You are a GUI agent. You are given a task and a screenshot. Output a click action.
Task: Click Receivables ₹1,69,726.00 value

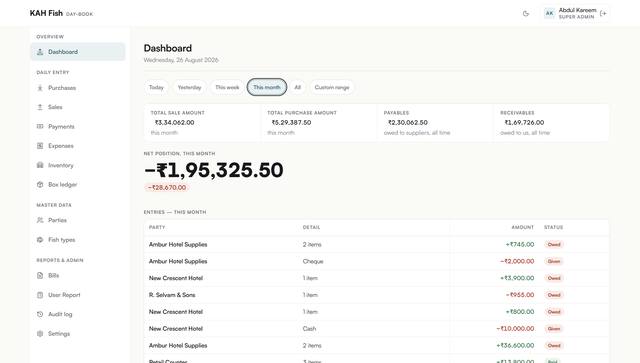click(x=524, y=122)
